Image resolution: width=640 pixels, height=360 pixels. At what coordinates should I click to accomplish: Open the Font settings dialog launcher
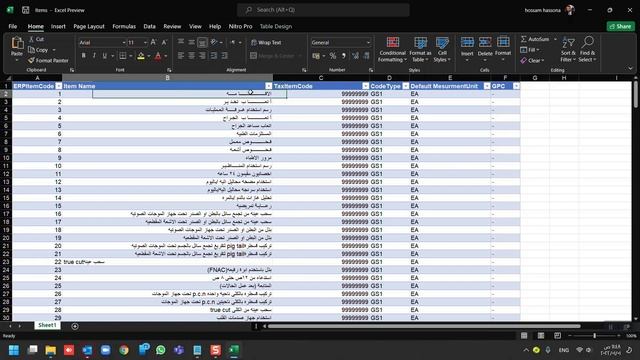169,70
